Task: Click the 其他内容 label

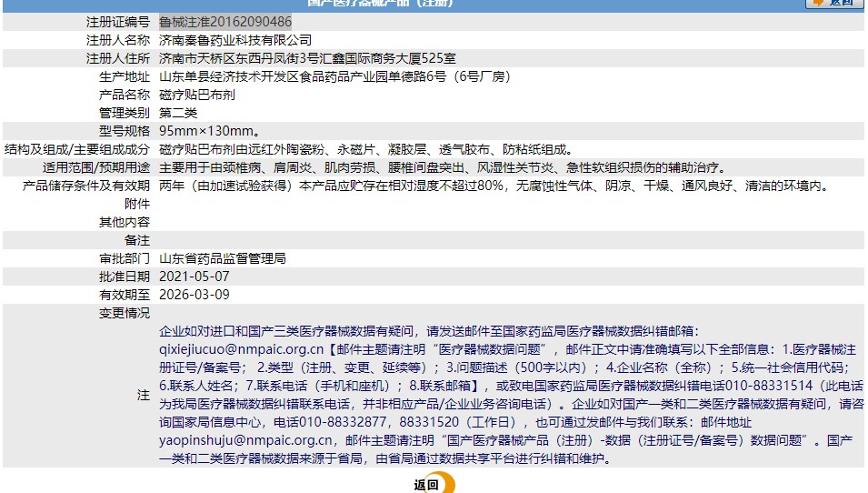Action: [125, 222]
